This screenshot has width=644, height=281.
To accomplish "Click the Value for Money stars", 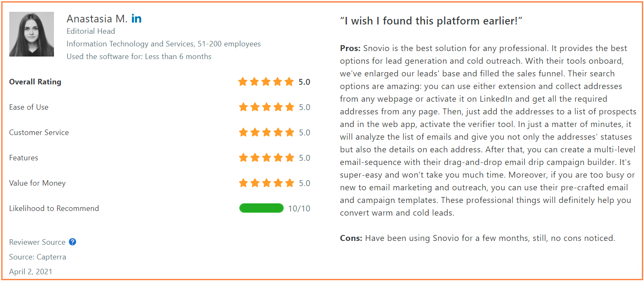I will pos(266,183).
